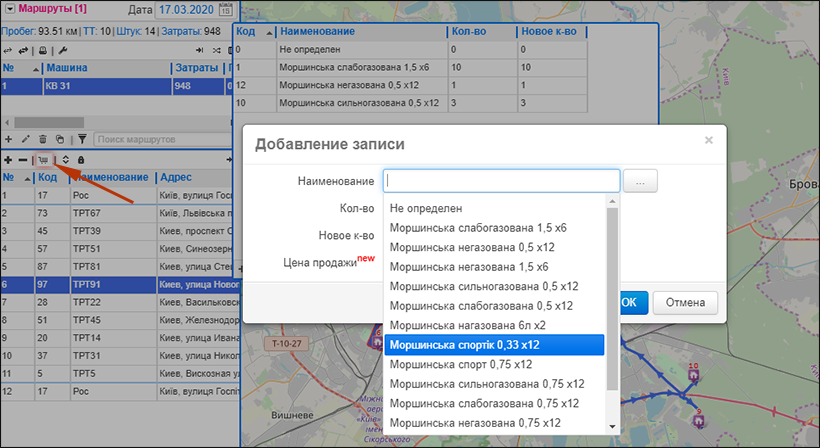Select point row TPT5

tap(119, 374)
